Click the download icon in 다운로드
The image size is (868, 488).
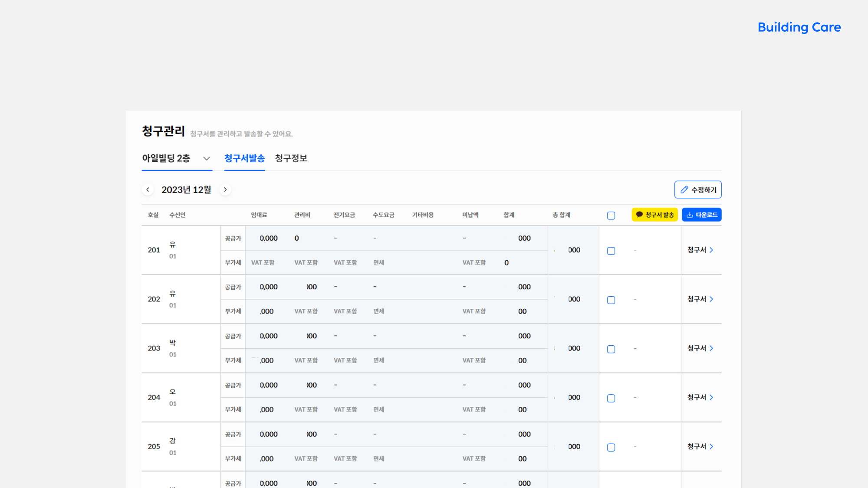[x=690, y=215]
